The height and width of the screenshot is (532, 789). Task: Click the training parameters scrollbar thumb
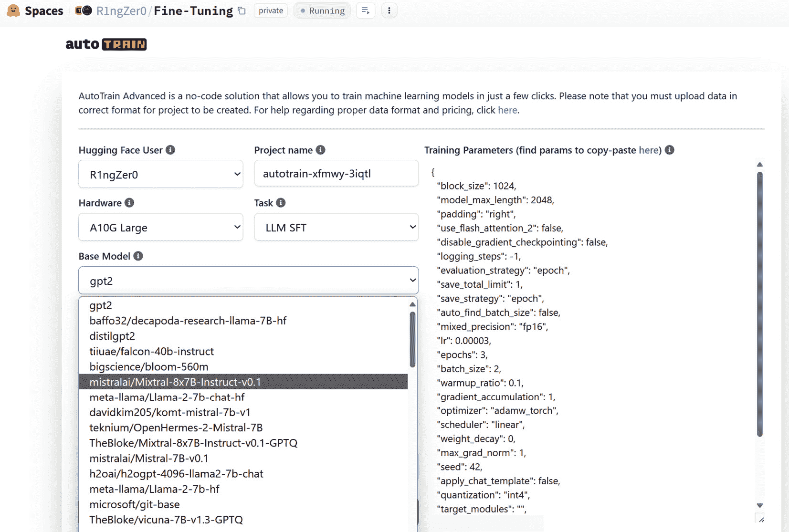coord(760,304)
